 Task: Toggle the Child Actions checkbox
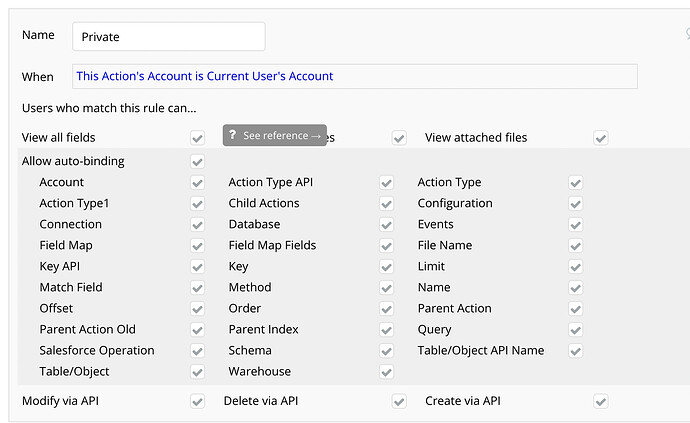coord(386,204)
